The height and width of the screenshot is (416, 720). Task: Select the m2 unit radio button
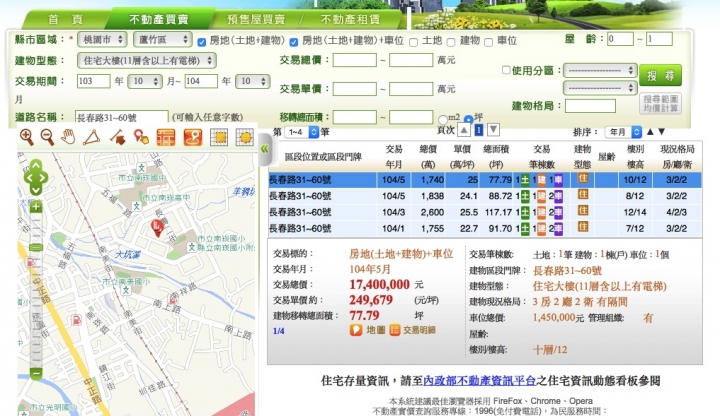pyautogui.click(x=443, y=119)
